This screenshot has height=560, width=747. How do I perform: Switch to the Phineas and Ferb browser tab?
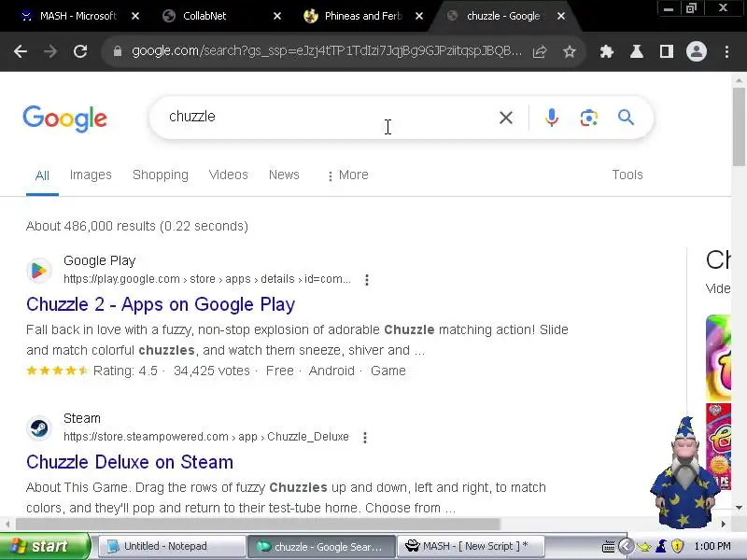point(362,16)
